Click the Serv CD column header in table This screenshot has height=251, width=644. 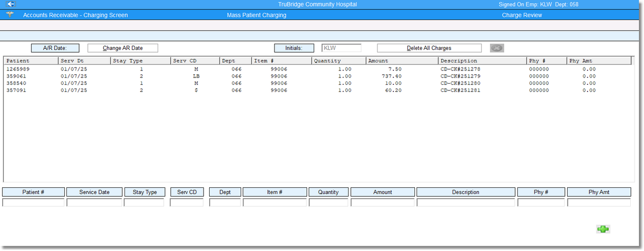tap(195, 61)
